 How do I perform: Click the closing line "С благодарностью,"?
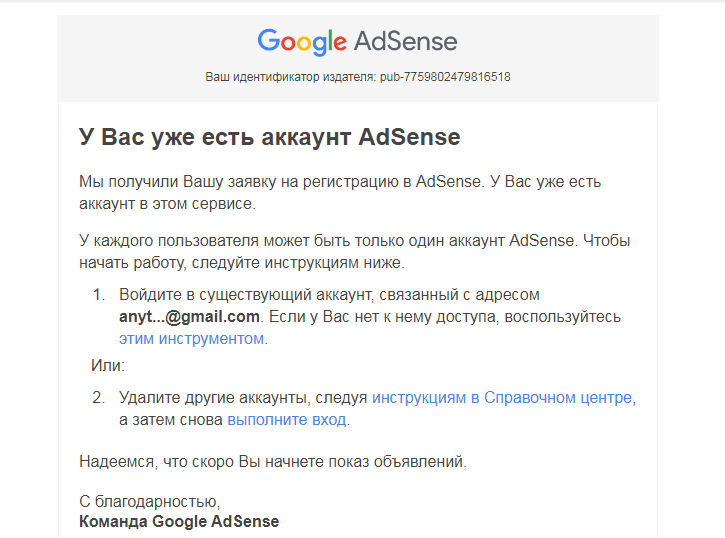click(x=148, y=501)
